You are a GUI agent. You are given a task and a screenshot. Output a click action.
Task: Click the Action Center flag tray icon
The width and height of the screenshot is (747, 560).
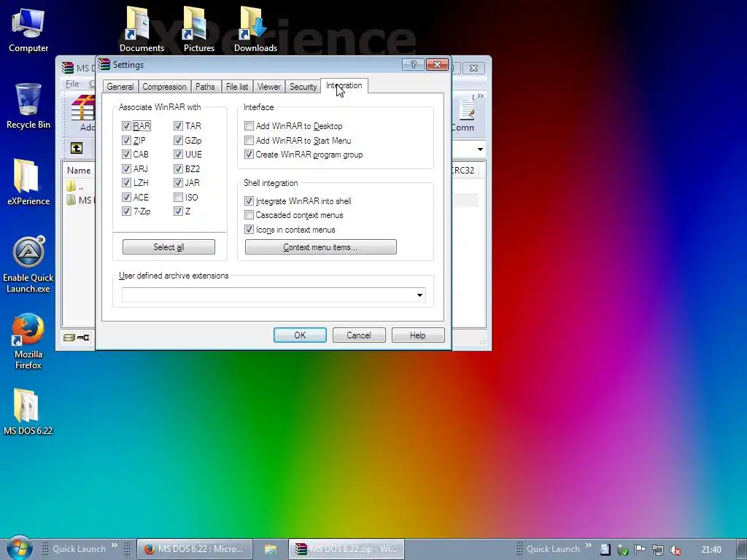[x=640, y=550]
